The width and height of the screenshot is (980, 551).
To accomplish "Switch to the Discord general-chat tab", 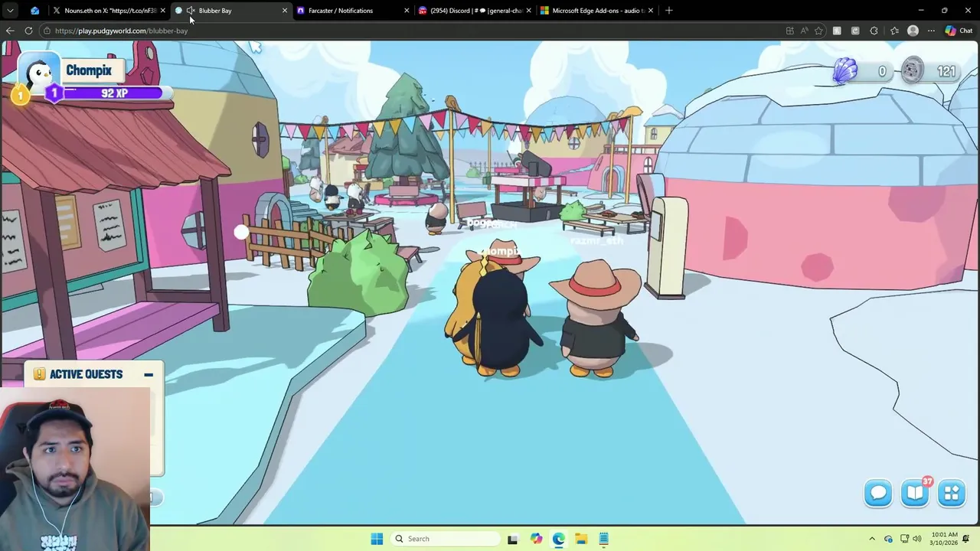I will (x=473, y=11).
